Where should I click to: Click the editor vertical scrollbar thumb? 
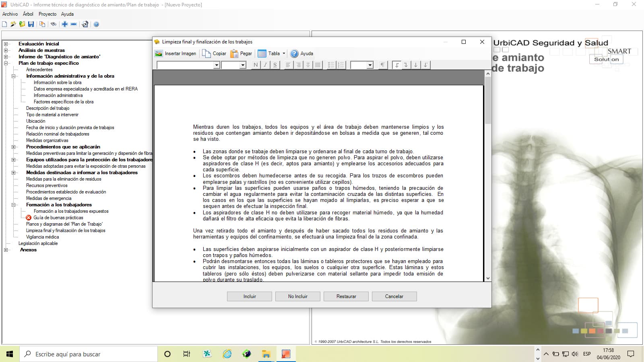pos(488,100)
